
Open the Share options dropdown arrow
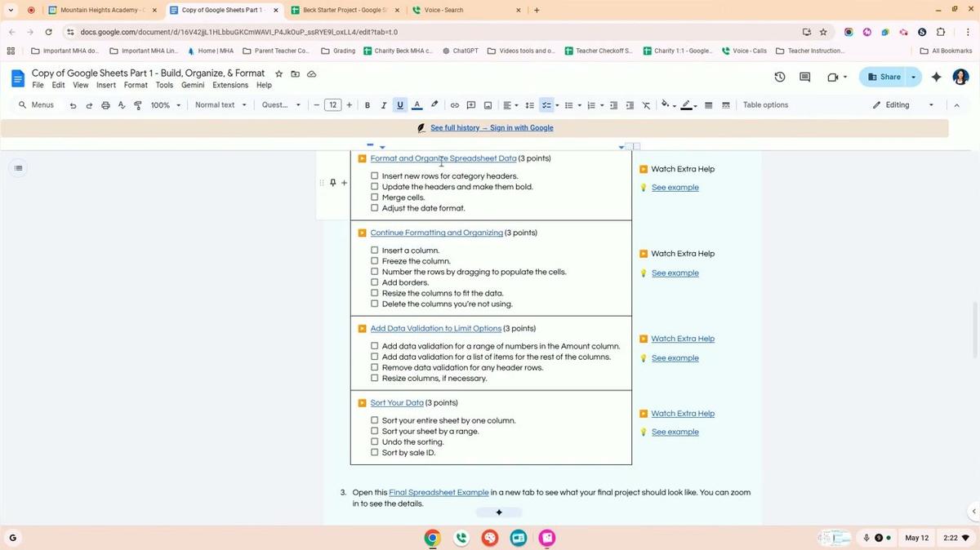pos(914,77)
